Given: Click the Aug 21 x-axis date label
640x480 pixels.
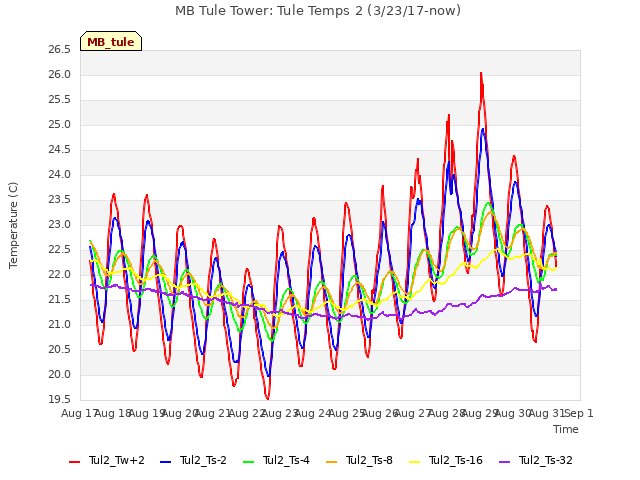Looking at the screenshot, I should pos(212,414).
